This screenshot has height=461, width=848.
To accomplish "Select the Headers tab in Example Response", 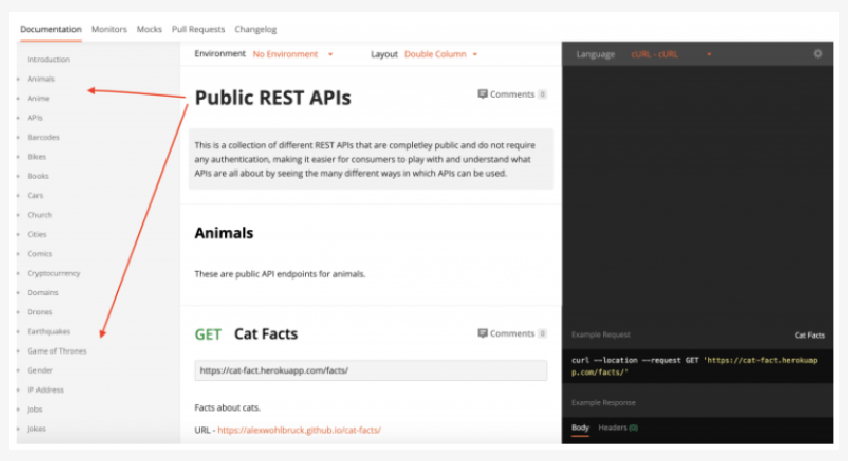I will coord(617,428).
